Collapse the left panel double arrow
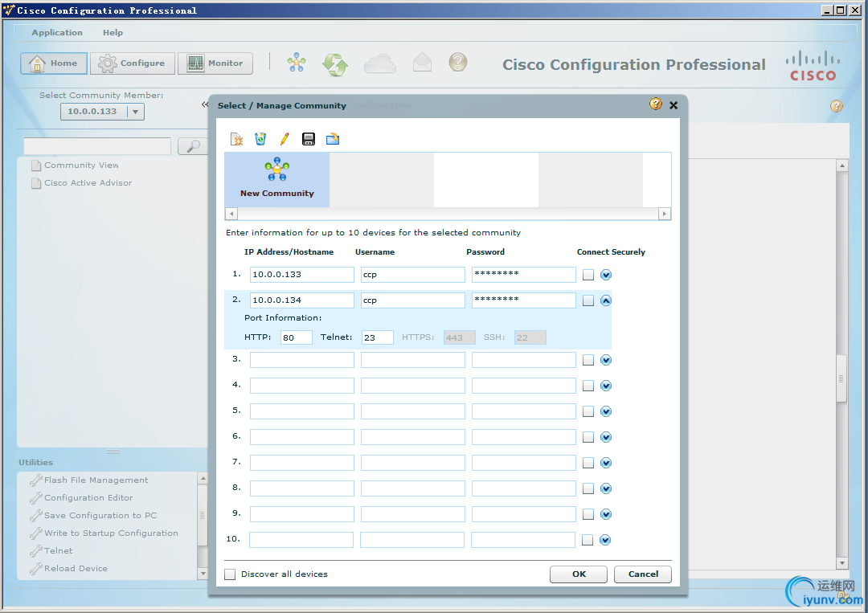 pyautogui.click(x=205, y=104)
